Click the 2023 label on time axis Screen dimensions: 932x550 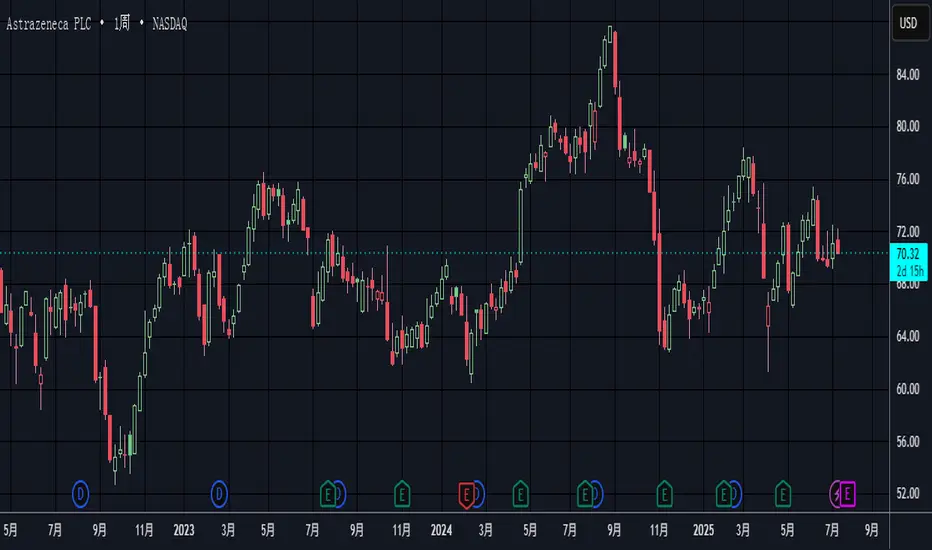184,528
